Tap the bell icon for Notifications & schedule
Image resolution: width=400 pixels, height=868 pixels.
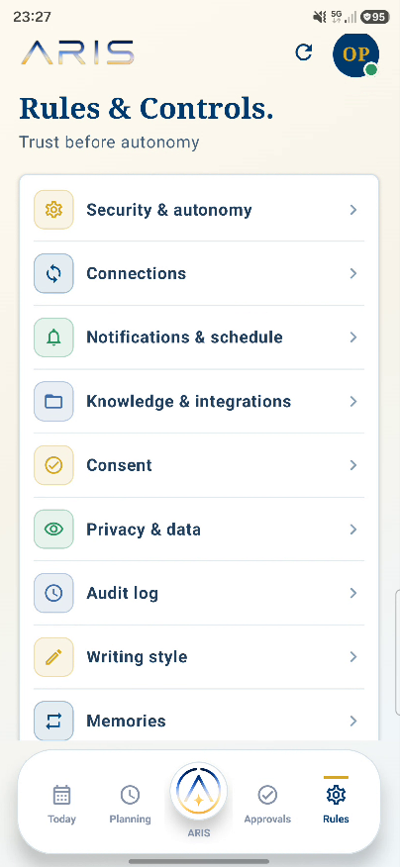(x=53, y=338)
